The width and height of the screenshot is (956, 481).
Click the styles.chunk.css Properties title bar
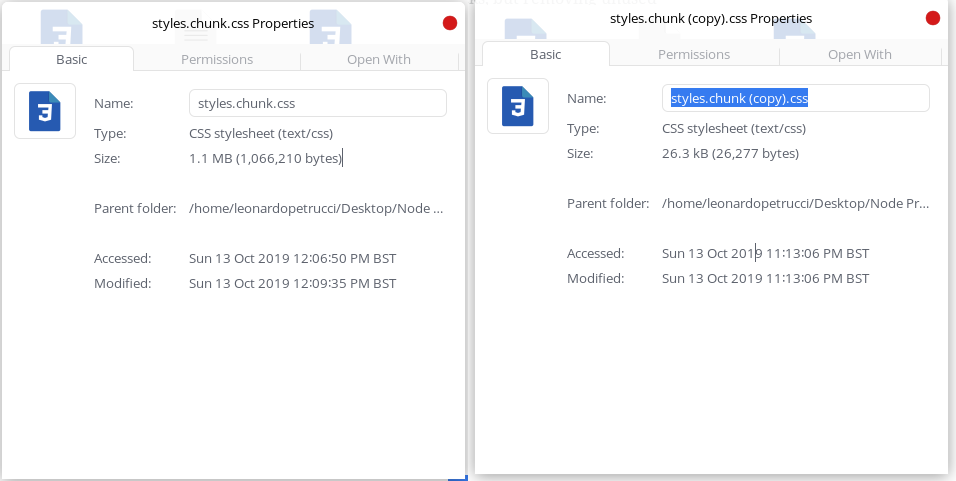[x=232, y=23]
